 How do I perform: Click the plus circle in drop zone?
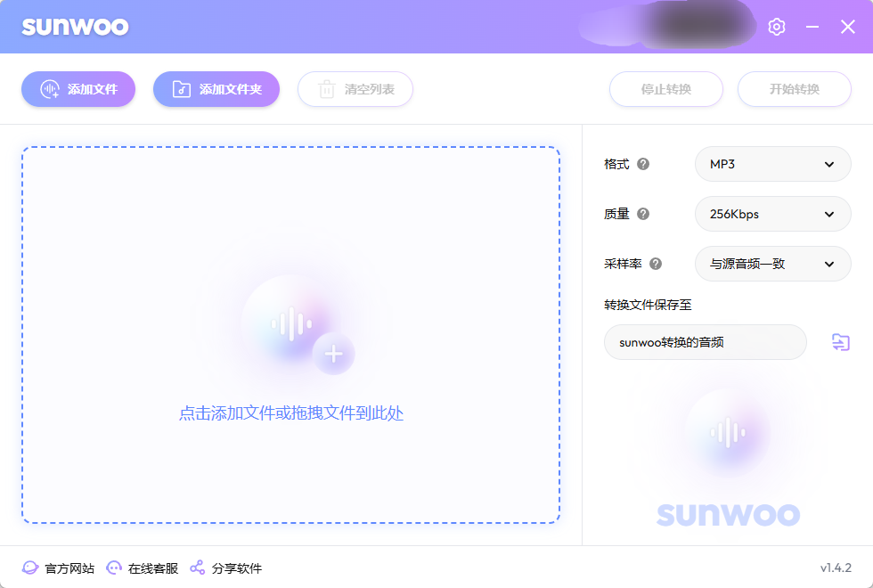(x=333, y=354)
